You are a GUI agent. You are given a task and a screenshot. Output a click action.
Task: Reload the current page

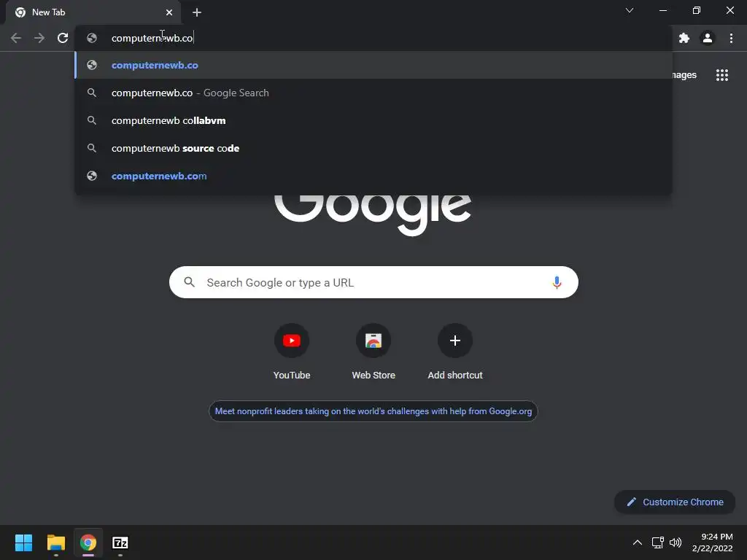click(x=63, y=38)
